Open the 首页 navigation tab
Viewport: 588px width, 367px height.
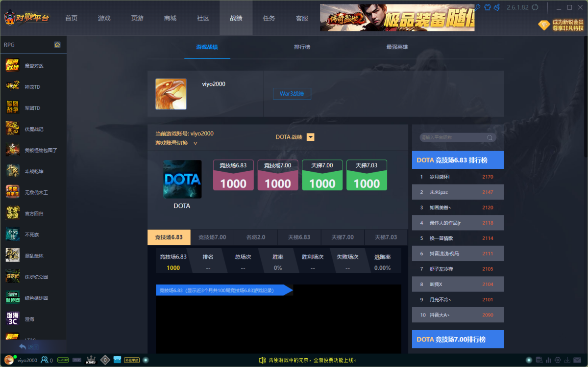coord(72,18)
